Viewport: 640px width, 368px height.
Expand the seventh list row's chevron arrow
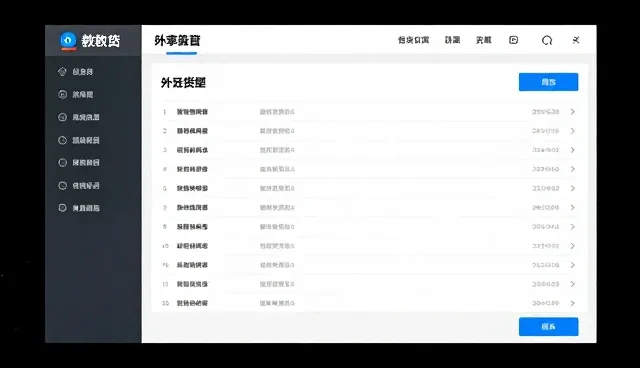[x=573, y=227]
